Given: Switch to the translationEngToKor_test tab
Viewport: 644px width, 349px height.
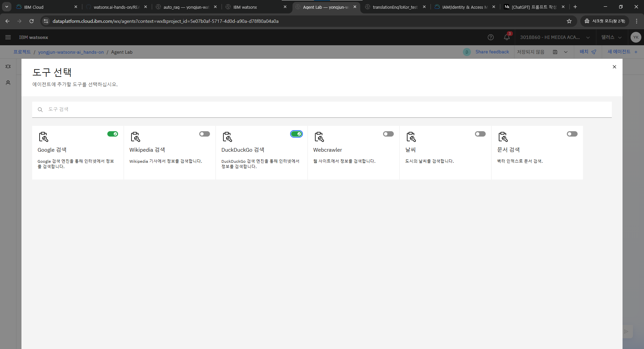Looking at the screenshot, I should point(395,7).
